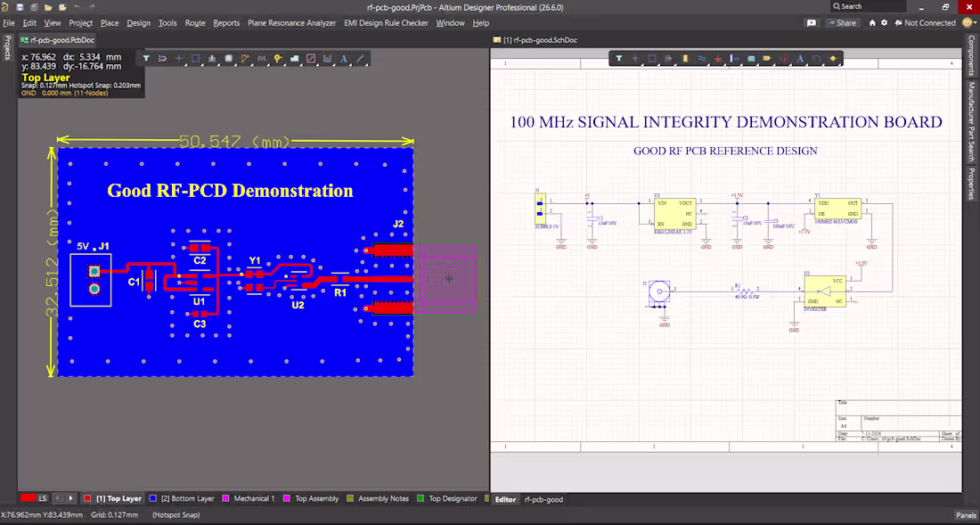Image resolution: width=980 pixels, height=525 pixels.
Task: Click the PCB tuning length icon
Action: [261, 59]
